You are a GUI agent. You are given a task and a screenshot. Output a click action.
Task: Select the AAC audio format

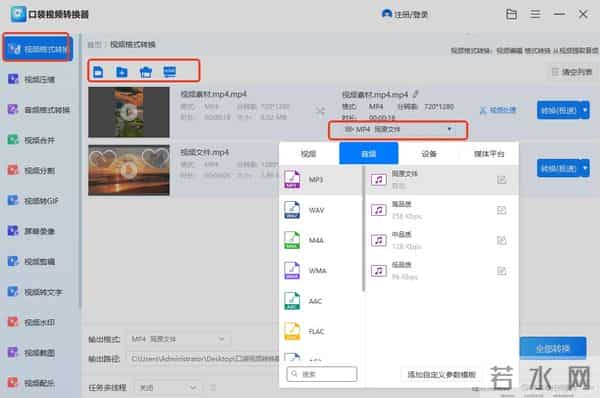pyautogui.click(x=321, y=301)
